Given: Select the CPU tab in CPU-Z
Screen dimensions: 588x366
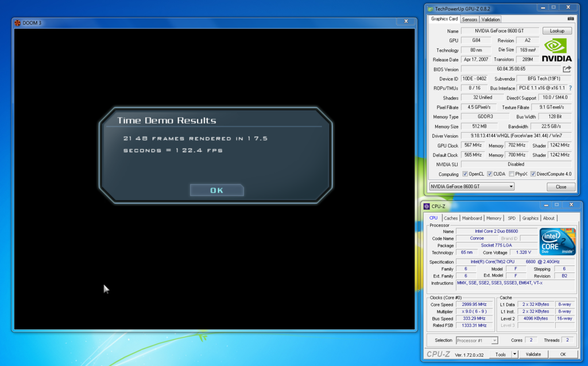Looking at the screenshot, I should click(434, 218).
